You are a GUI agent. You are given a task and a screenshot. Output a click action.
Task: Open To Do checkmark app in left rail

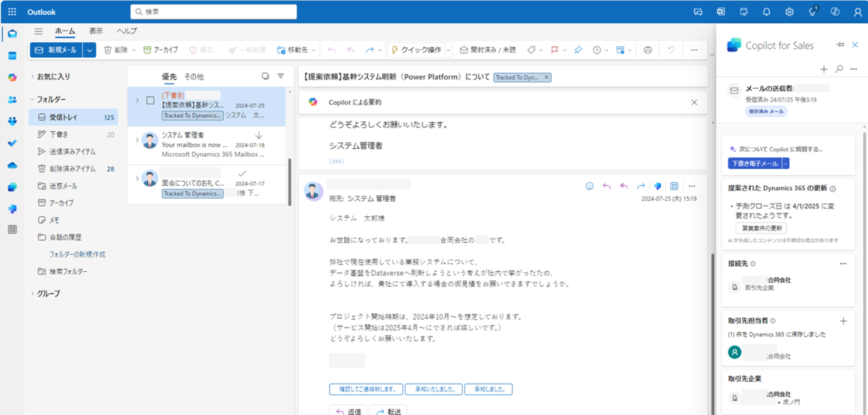click(x=12, y=143)
